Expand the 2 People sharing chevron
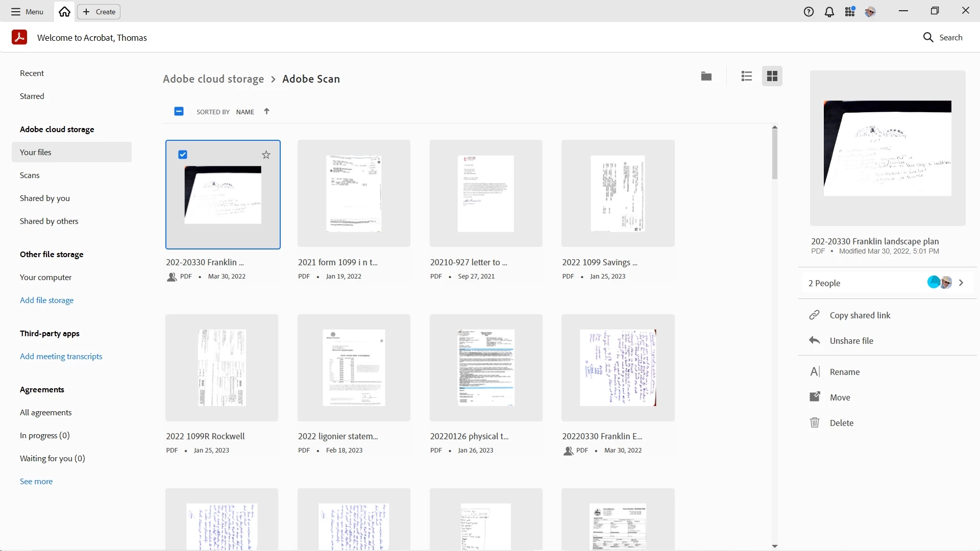This screenshot has width=980, height=551. [961, 283]
